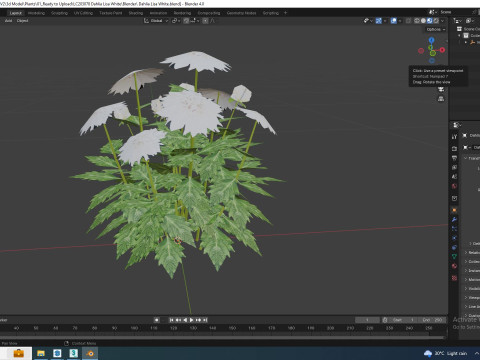Open the Scripting workspace tab
Viewport: 480px width, 360px height.
(270, 13)
